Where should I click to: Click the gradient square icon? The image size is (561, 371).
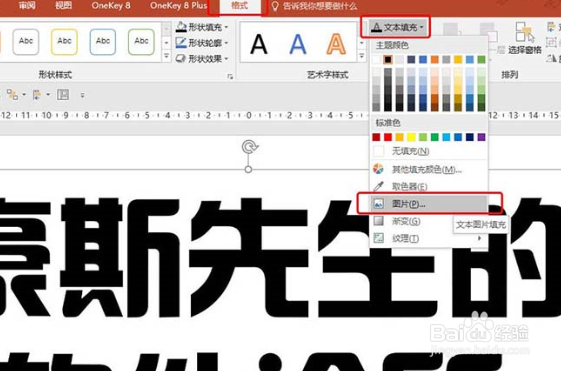pos(378,221)
